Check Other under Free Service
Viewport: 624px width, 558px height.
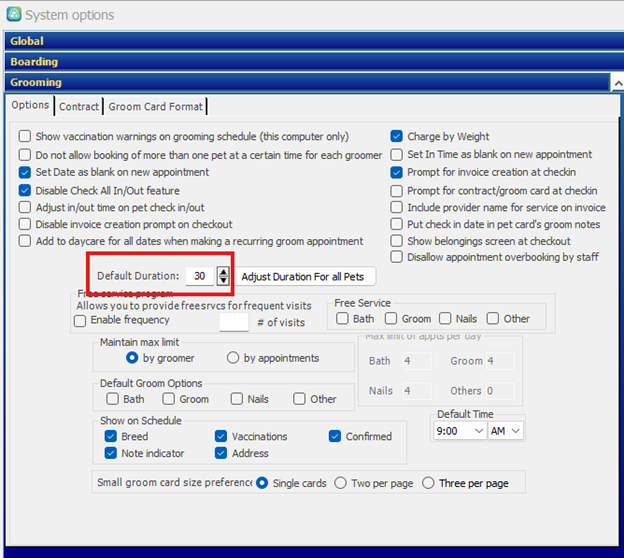(x=493, y=318)
